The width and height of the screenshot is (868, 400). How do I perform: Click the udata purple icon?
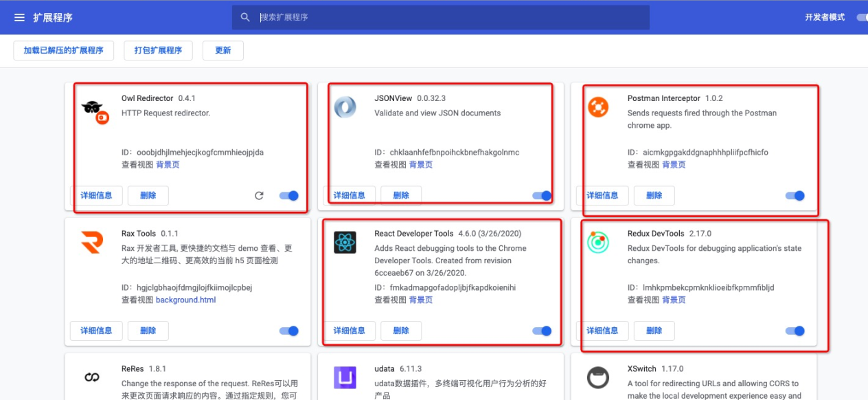pyautogui.click(x=345, y=377)
